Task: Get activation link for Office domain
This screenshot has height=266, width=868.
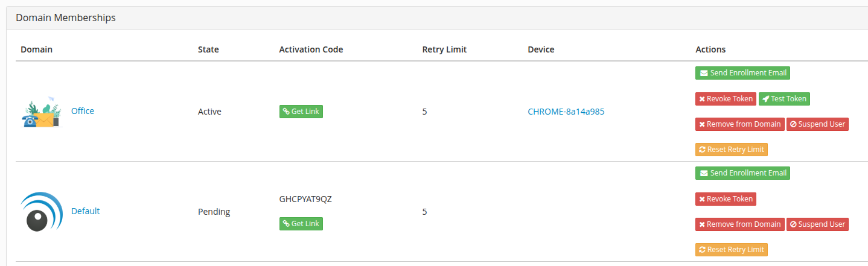Action: 301,112
